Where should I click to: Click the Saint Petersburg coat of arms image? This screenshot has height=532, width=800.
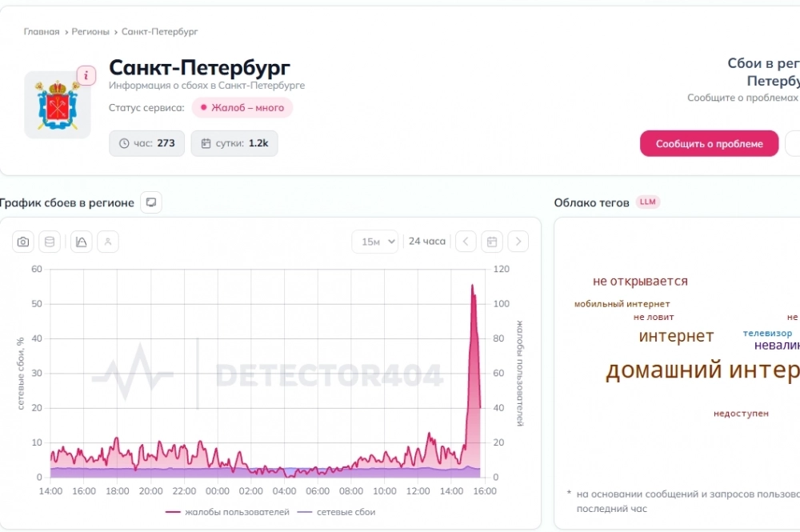coord(58,105)
